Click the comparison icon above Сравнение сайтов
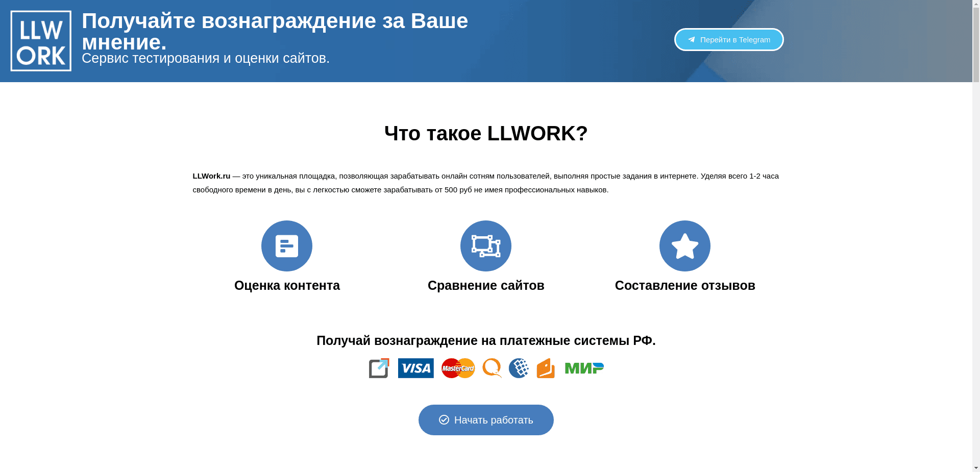The height and width of the screenshot is (472, 980). (485, 245)
